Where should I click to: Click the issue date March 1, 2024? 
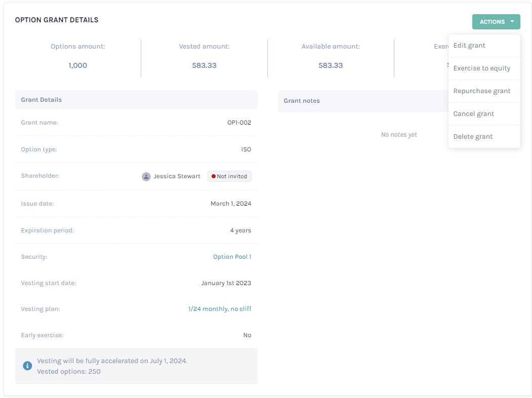[231, 204]
